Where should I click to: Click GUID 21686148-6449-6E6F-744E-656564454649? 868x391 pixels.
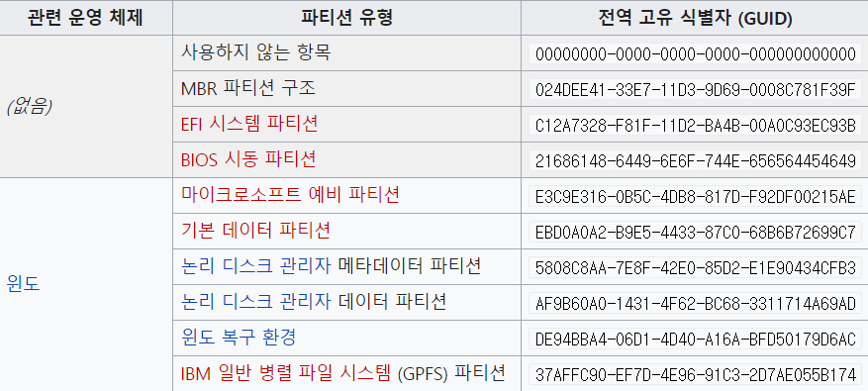click(695, 160)
